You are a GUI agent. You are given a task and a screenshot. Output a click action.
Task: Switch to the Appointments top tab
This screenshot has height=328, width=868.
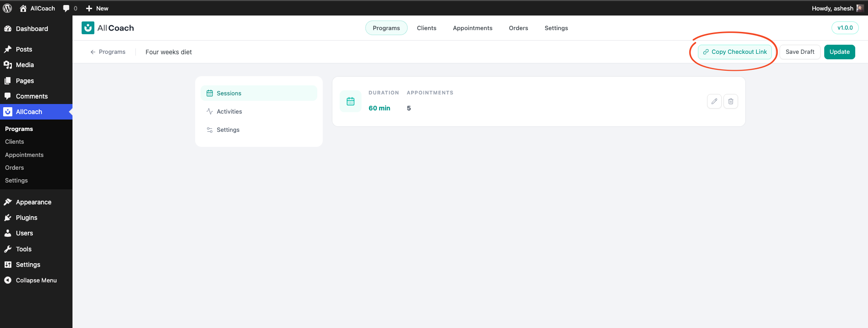click(x=473, y=28)
